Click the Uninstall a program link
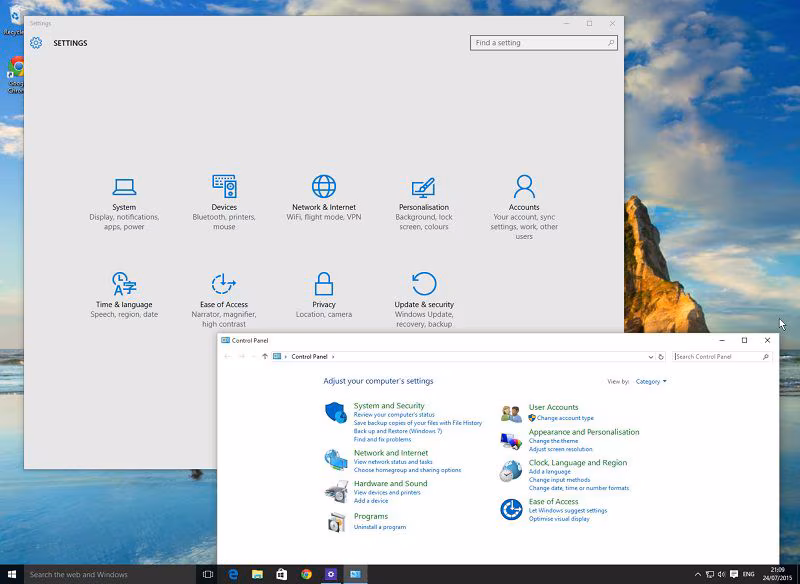The width and height of the screenshot is (800, 584). 380,527
